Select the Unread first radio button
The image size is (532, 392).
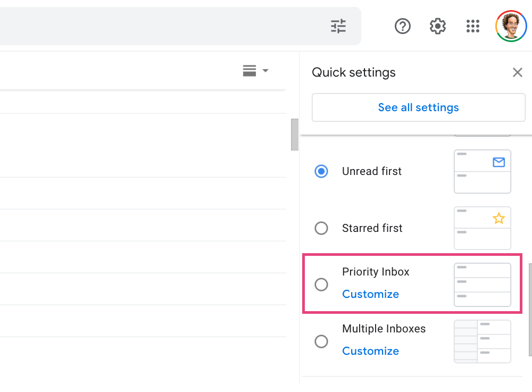[x=321, y=171]
